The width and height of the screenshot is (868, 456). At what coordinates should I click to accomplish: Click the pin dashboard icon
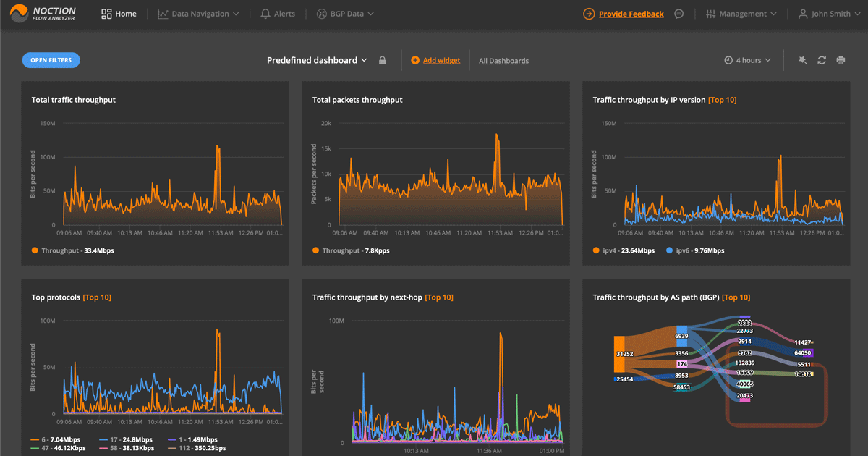pos(802,60)
